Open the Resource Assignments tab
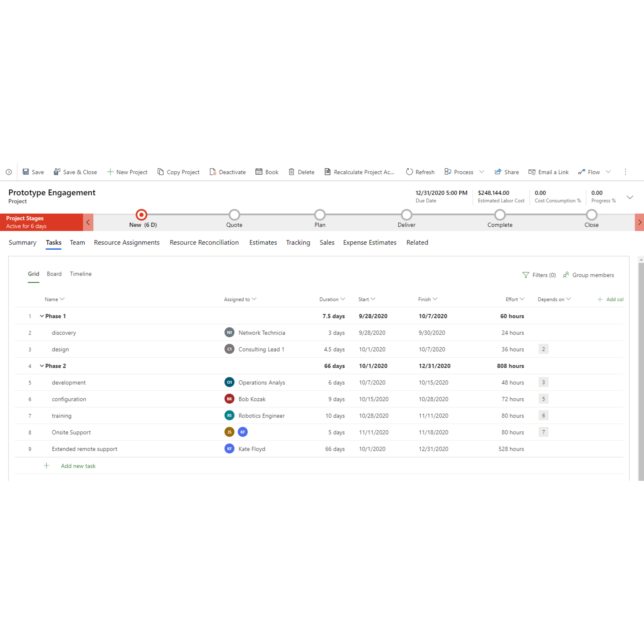The image size is (644, 644). pyautogui.click(x=127, y=242)
